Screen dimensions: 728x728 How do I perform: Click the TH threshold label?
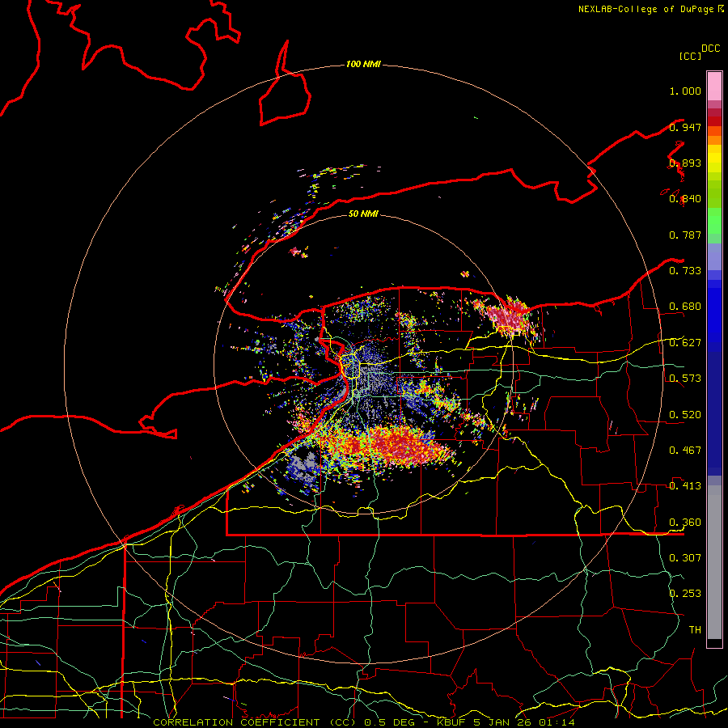point(695,629)
